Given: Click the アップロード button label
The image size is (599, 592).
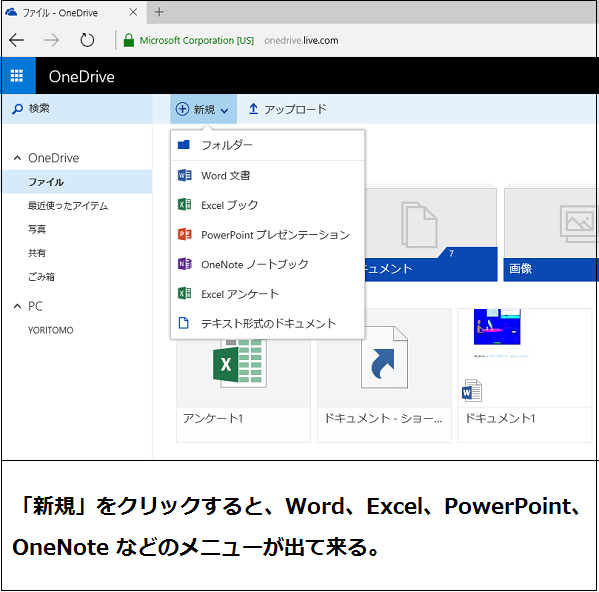Looking at the screenshot, I should pyautogui.click(x=295, y=109).
